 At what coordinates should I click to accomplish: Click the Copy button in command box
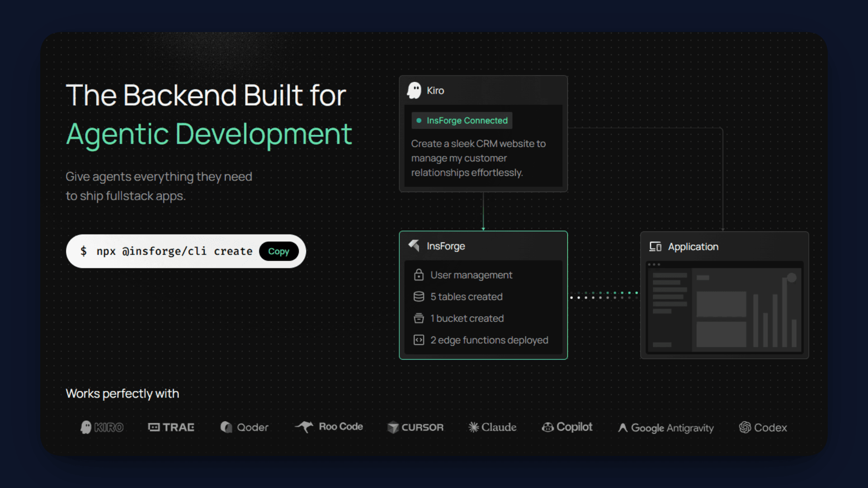pos(278,251)
